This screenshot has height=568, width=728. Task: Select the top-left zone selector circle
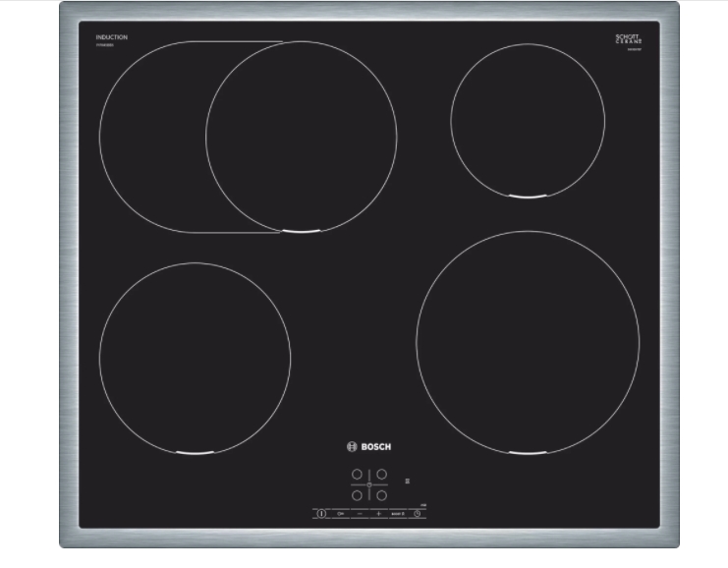click(x=357, y=475)
